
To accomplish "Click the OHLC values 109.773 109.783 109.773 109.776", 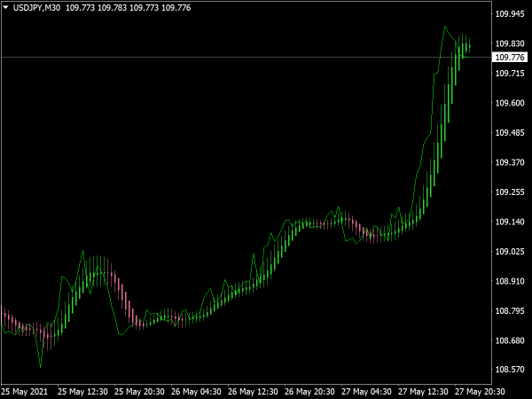I will click(129, 7).
